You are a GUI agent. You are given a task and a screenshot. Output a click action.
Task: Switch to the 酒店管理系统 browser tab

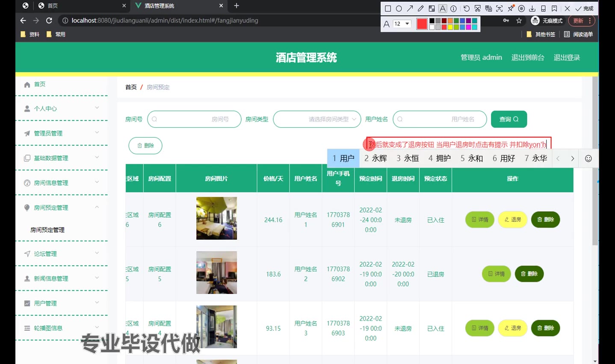(x=179, y=6)
